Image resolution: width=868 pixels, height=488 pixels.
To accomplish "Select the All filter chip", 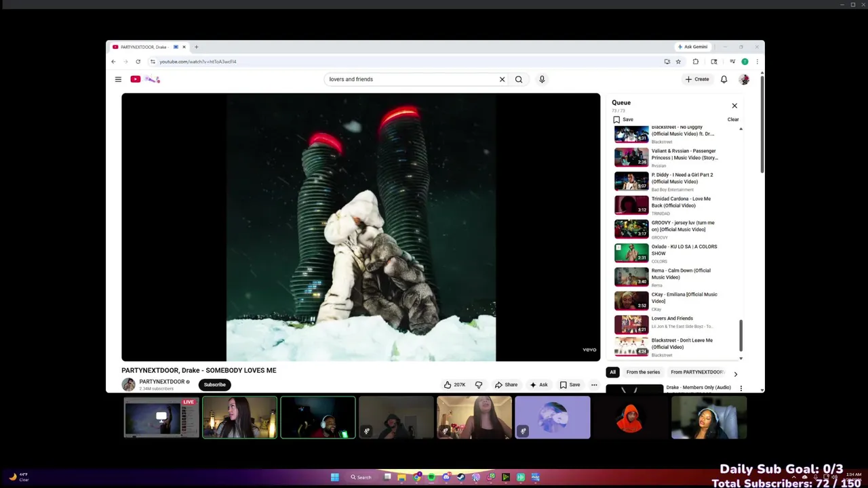I will click(x=612, y=372).
